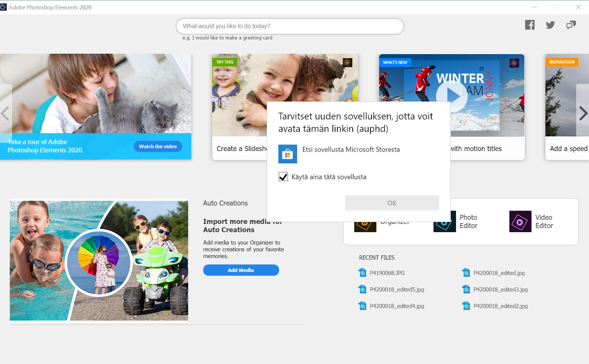The width and height of the screenshot is (589, 364).
Task: Click the file icon beside P4200018_edited.jpg
Action: (x=466, y=273)
